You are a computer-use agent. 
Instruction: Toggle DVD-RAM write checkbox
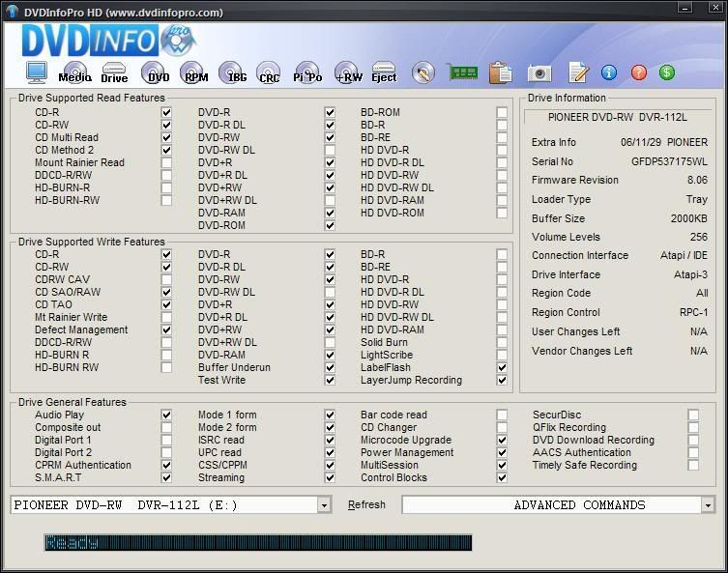pos(330,355)
